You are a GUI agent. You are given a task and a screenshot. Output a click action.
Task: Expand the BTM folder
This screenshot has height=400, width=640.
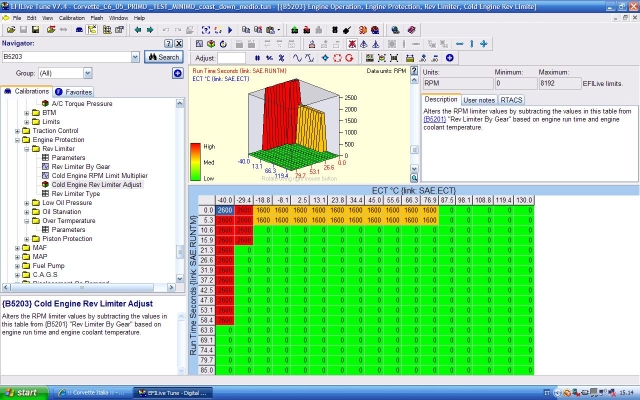pos(27,113)
